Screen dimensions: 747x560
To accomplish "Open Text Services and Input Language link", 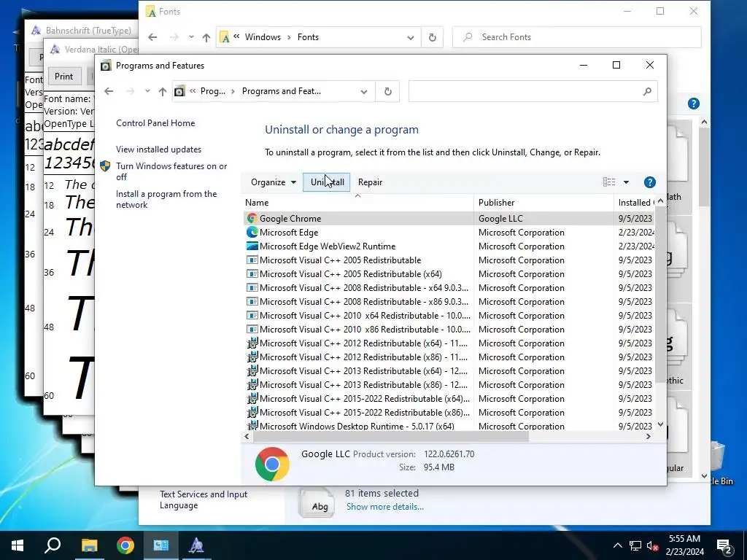I will (204, 500).
